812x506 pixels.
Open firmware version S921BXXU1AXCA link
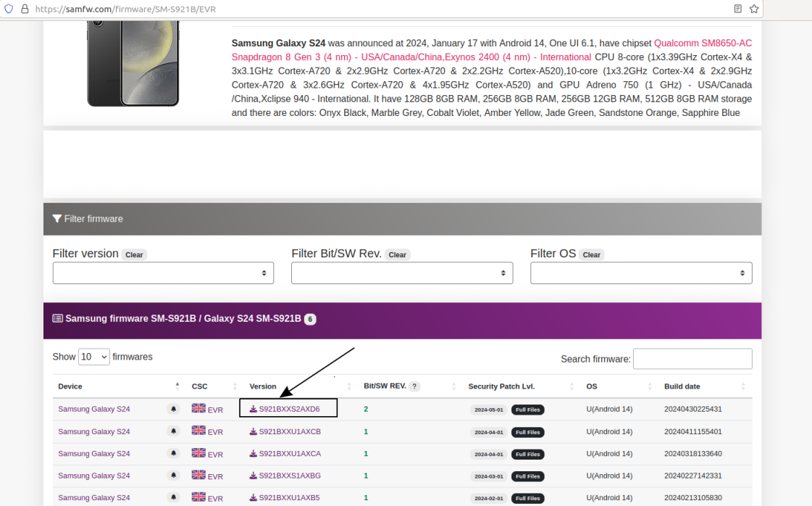(x=290, y=454)
